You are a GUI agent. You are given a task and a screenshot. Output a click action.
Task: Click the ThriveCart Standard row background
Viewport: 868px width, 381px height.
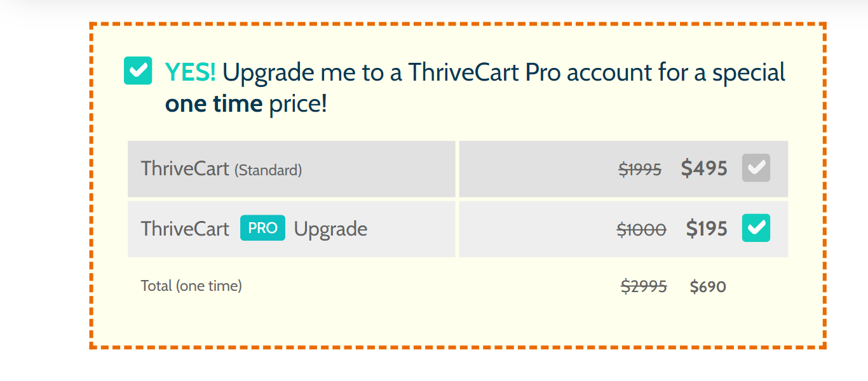292,169
